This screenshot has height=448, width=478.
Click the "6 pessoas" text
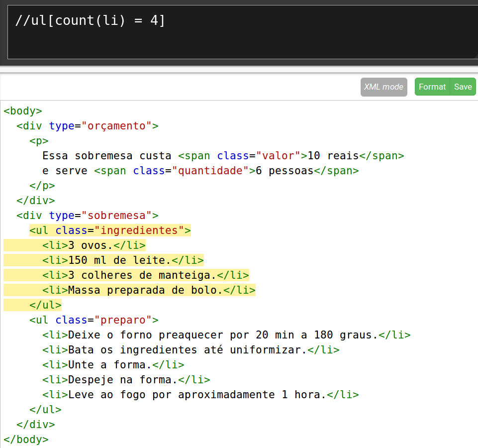pyautogui.click(x=284, y=171)
